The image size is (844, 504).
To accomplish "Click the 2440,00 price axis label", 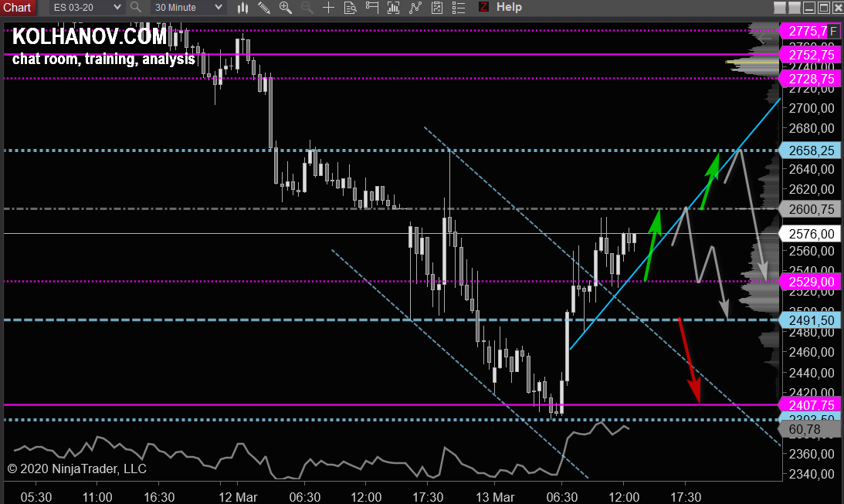I will tap(811, 373).
